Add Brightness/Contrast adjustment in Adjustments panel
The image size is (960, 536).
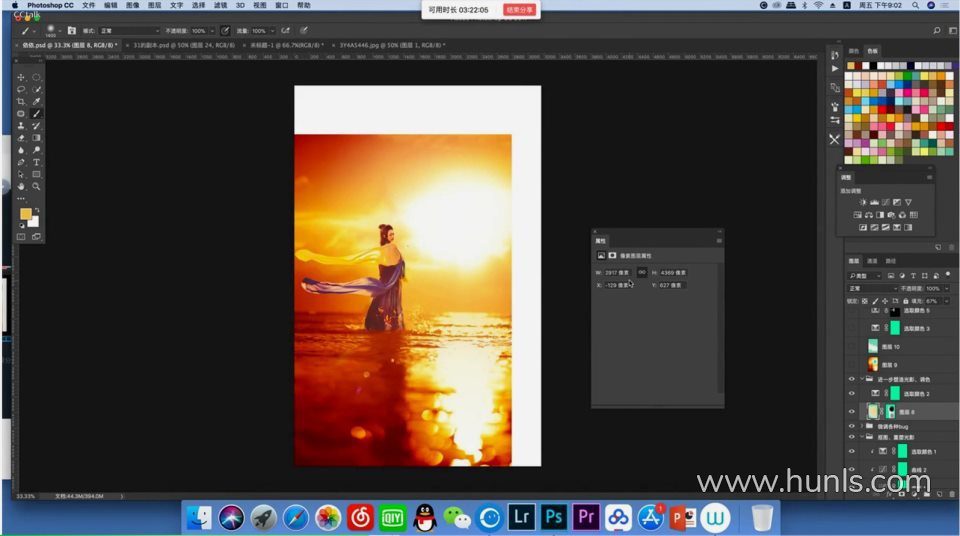coord(863,202)
